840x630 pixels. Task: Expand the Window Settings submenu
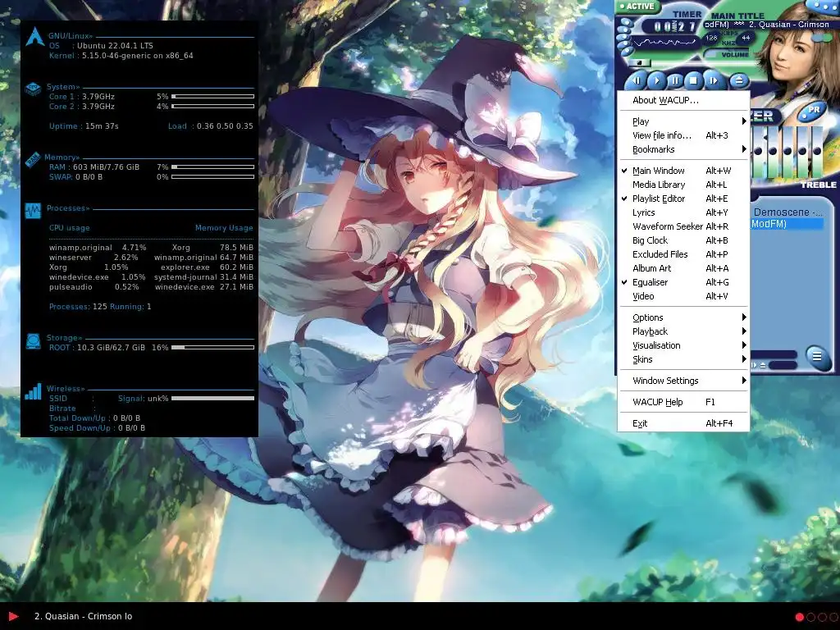point(683,381)
